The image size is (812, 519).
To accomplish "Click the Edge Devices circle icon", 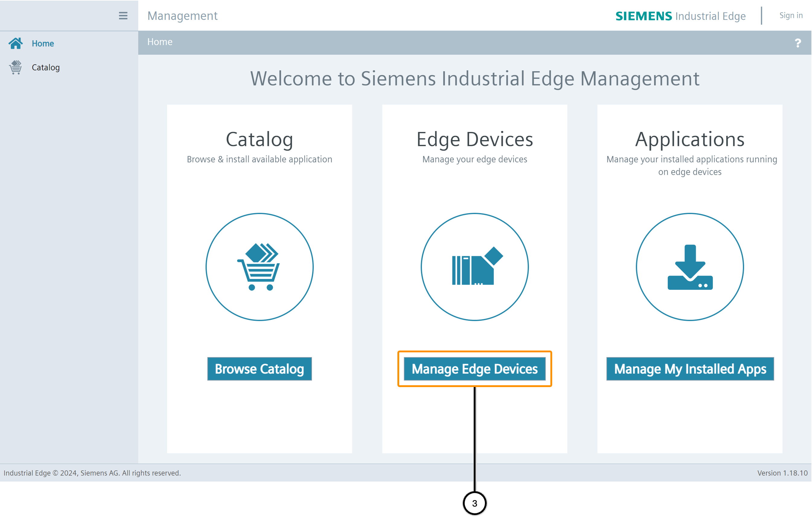I will [474, 267].
